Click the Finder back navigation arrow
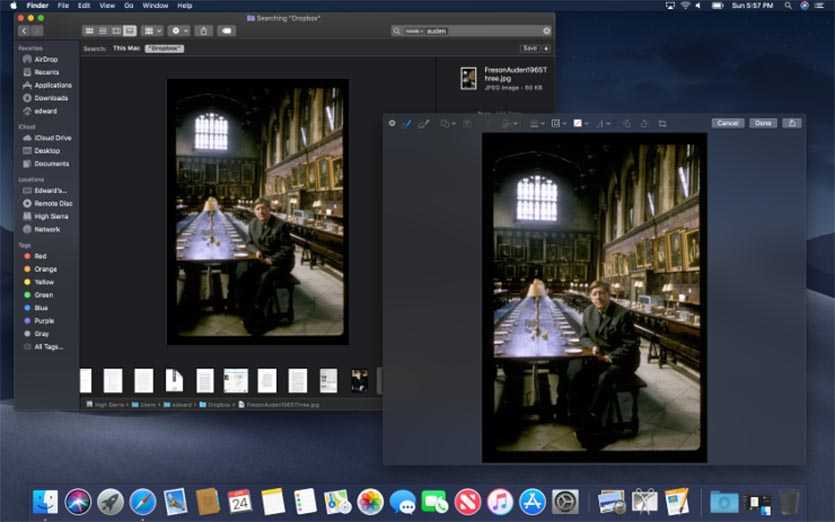 (x=24, y=31)
